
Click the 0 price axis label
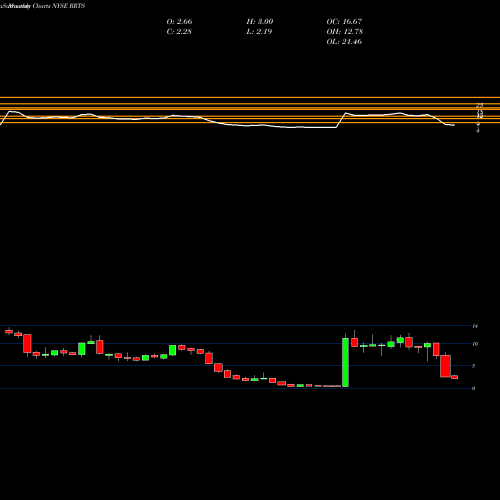[474, 388]
